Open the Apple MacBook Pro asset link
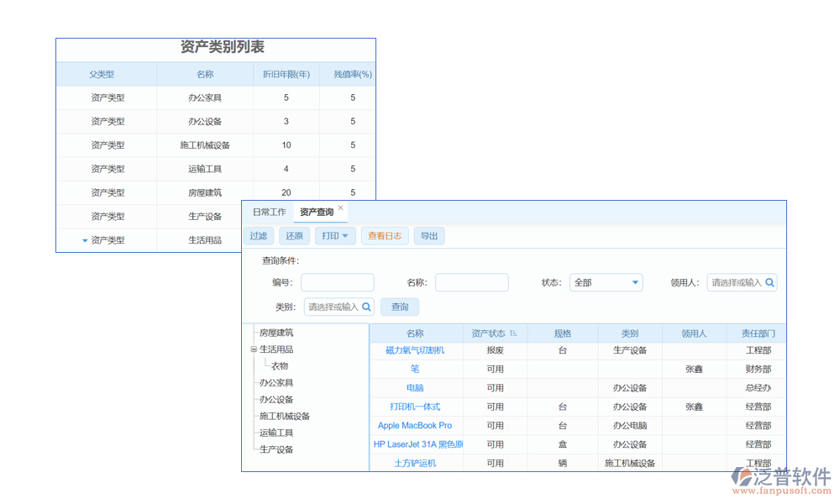The height and width of the screenshot is (504, 840). point(415,426)
